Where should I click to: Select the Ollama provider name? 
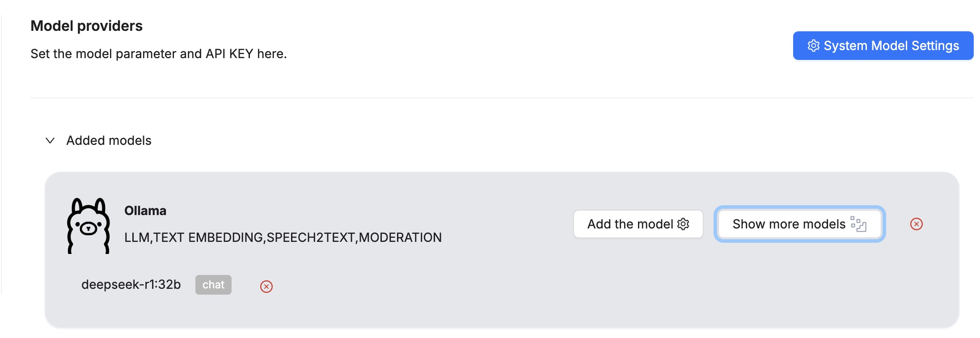[145, 211]
